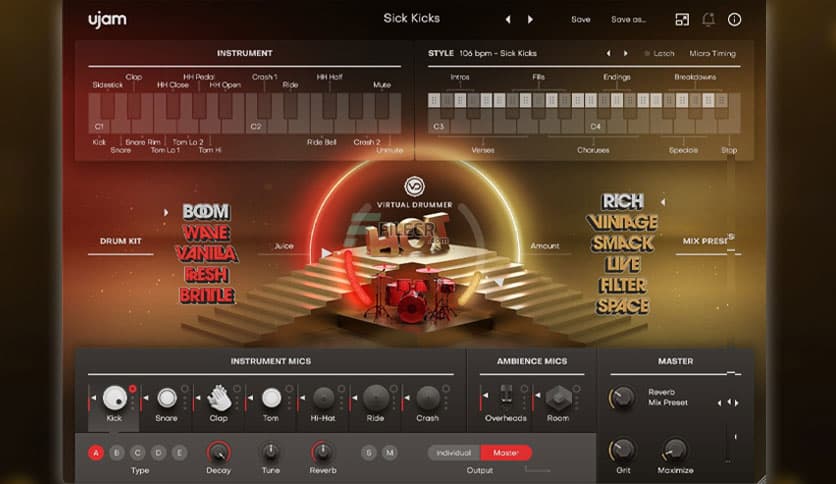Choose the VANILLA drum kit
836x484 pixels.
click(206, 254)
